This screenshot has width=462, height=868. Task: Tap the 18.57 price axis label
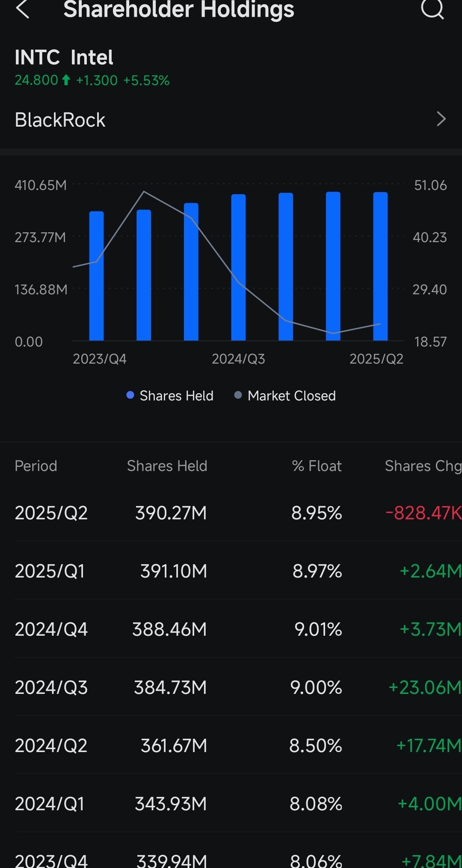click(430, 342)
